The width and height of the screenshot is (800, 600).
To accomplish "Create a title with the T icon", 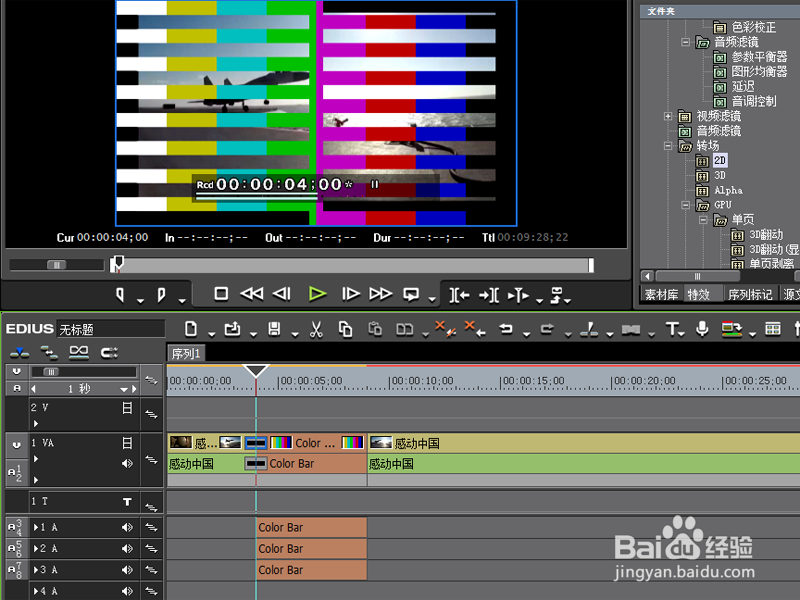I will click(x=672, y=329).
